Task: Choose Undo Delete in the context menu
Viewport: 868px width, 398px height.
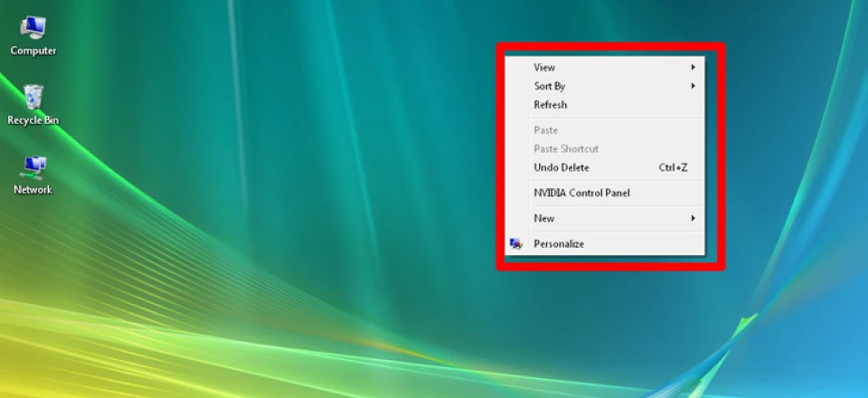Action: point(605,167)
